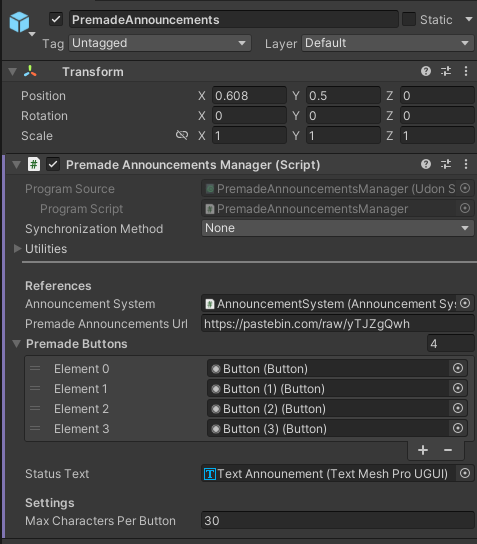Click the Synchronization Method label

[94, 229]
